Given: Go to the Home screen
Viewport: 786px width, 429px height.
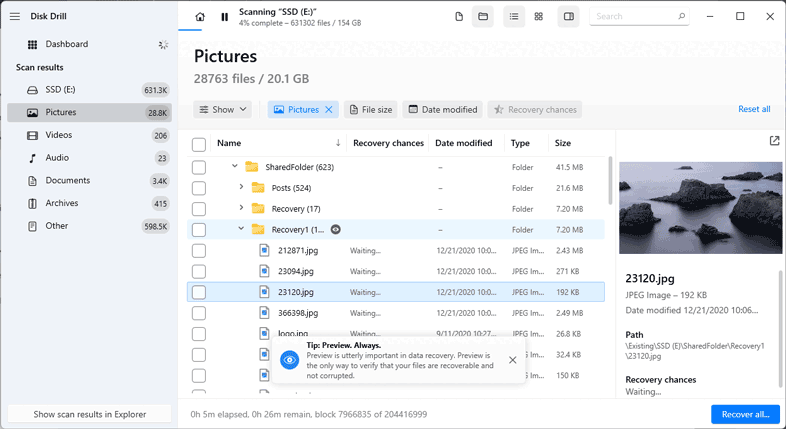Looking at the screenshot, I should (x=200, y=17).
